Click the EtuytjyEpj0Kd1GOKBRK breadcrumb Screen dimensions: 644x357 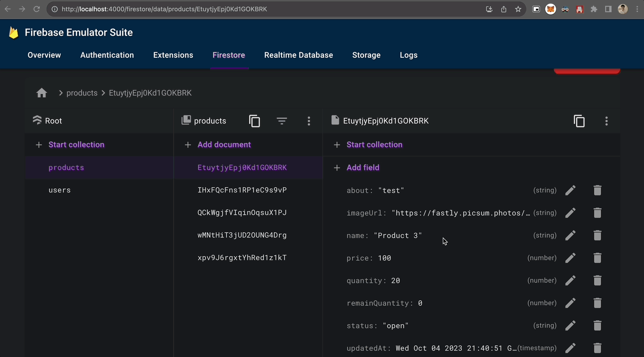(150, 93)
